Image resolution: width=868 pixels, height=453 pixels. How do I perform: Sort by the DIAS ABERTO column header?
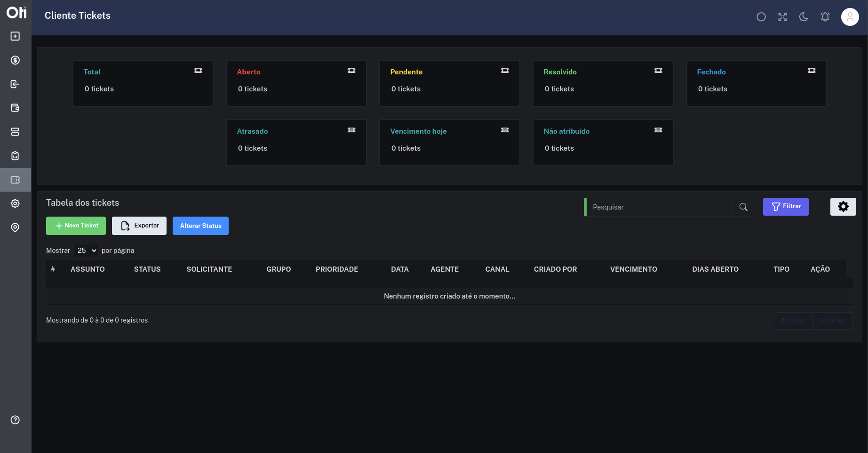(x=715, y=269)
